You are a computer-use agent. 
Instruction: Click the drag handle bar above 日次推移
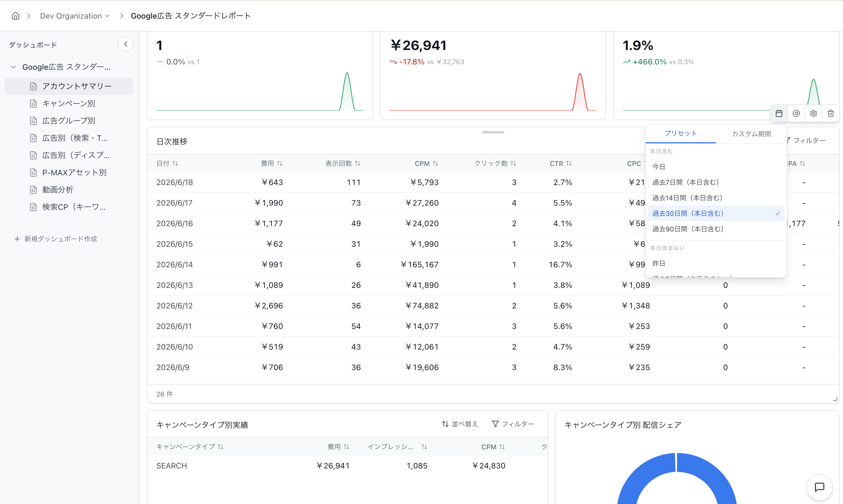[x=493, y=132]
